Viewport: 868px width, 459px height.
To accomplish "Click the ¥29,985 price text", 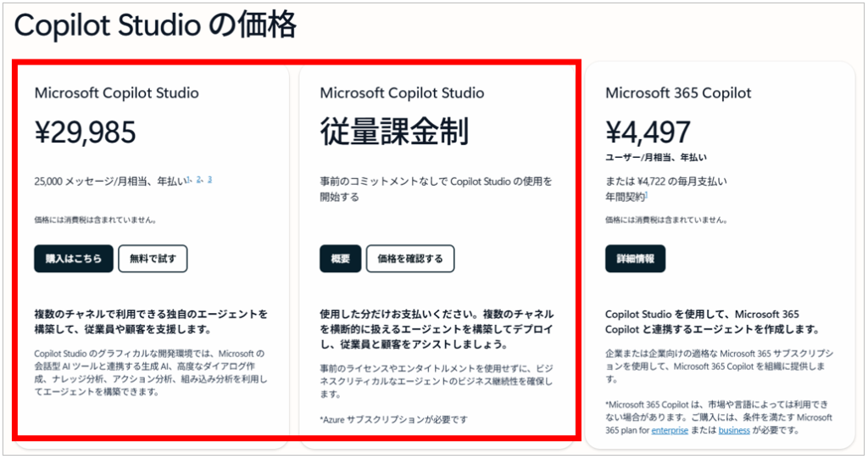I will (86, 132).
